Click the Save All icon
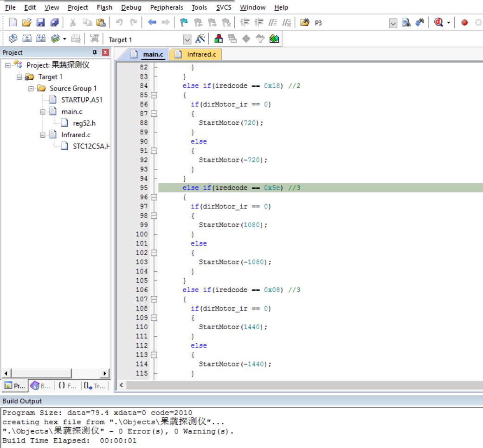This screenshot has height=448, width=483. pos(55,22)
